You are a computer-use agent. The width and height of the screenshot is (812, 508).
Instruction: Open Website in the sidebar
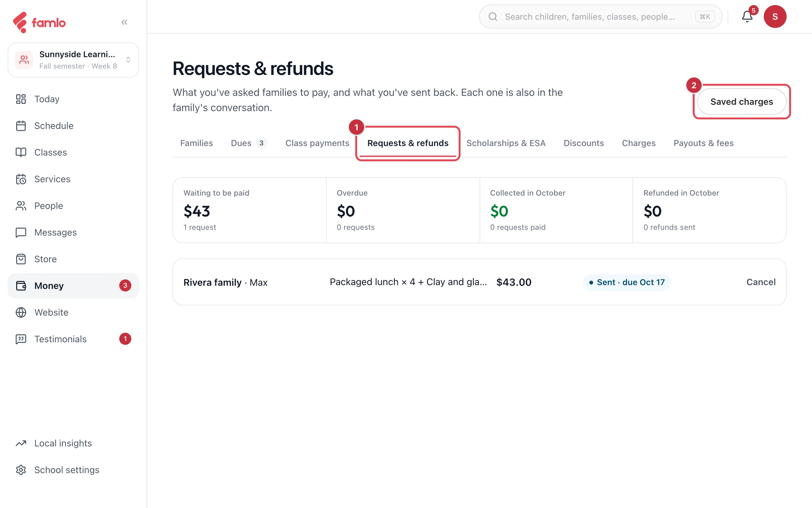73,312
